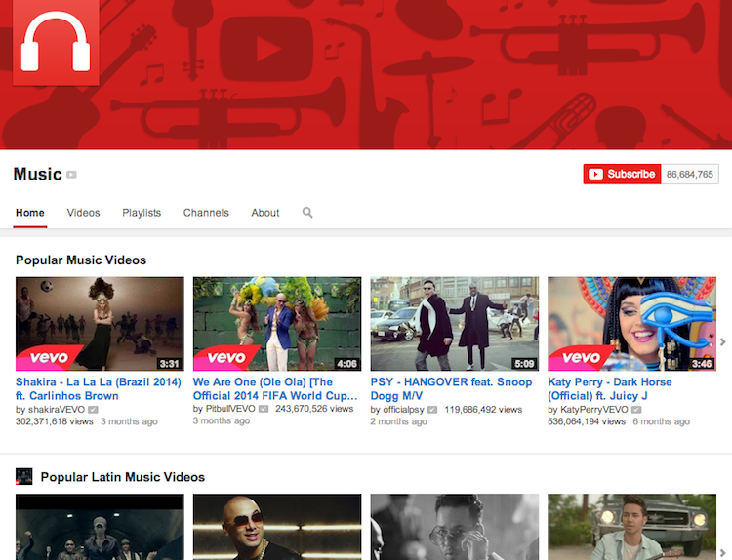Subscribe to the Music channel
Screen dimensions: 732x560
pos(622,174)
